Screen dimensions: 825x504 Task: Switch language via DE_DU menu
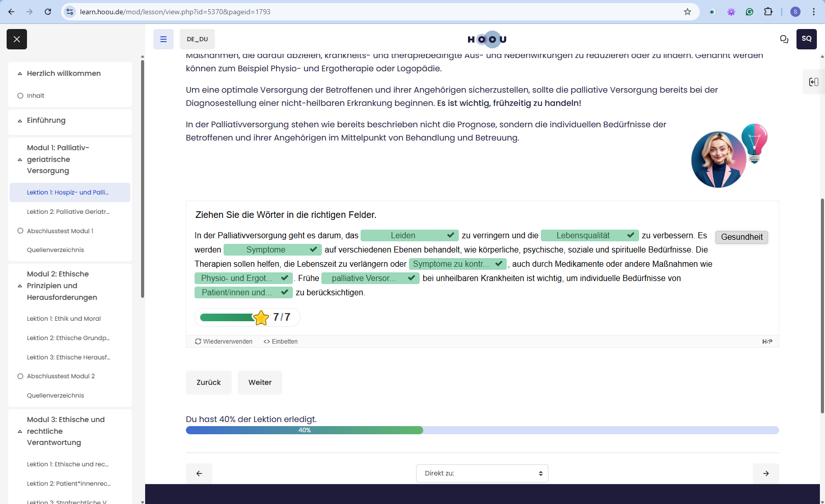197,39
